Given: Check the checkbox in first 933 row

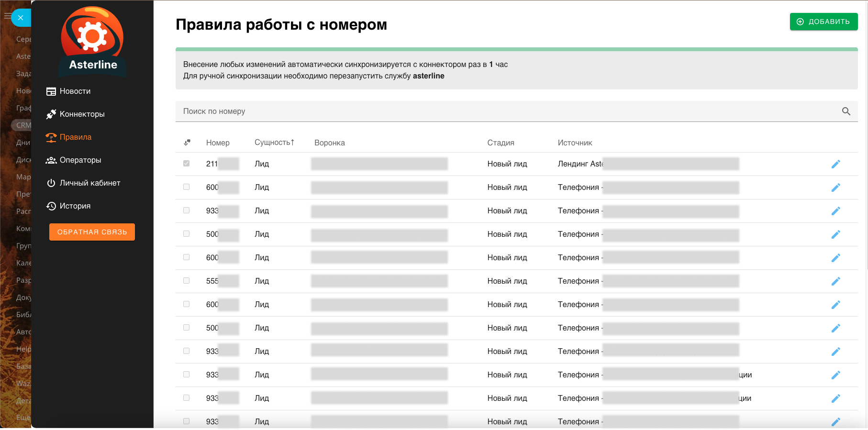Looking at the screenshot, I should coord(187,210).
